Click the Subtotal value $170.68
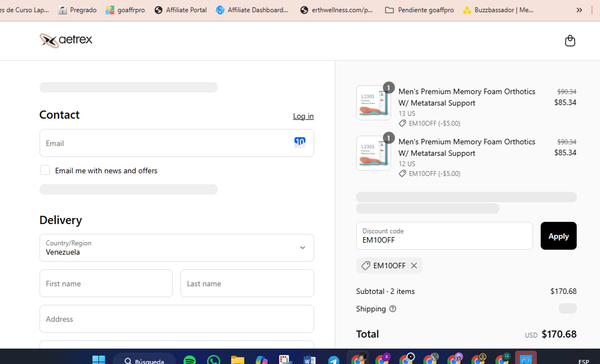The width and height of the screenshot is (600, 364). tap(563, 291)
